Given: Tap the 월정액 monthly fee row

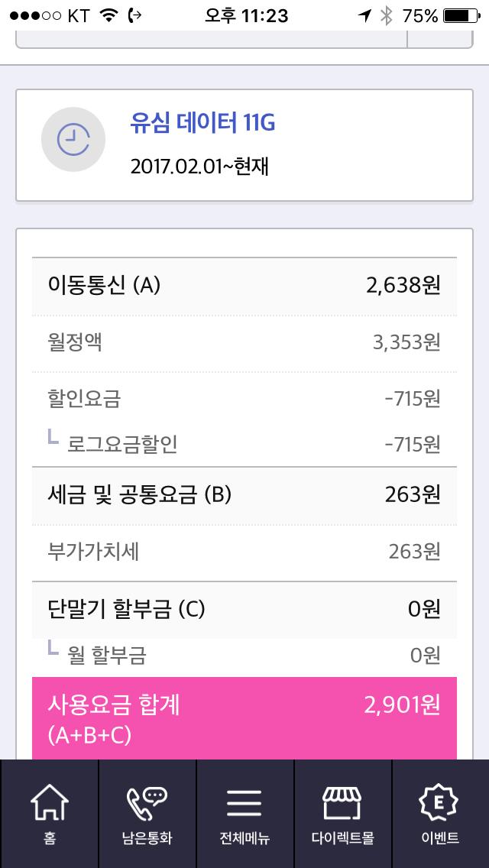Looking at the screenshot, I should tap(244, 342).
